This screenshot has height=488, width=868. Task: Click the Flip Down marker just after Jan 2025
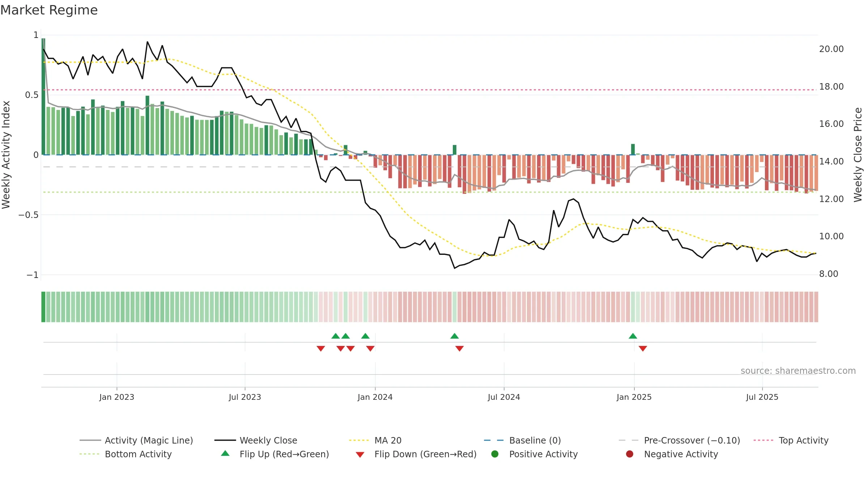tap(643, 348)
